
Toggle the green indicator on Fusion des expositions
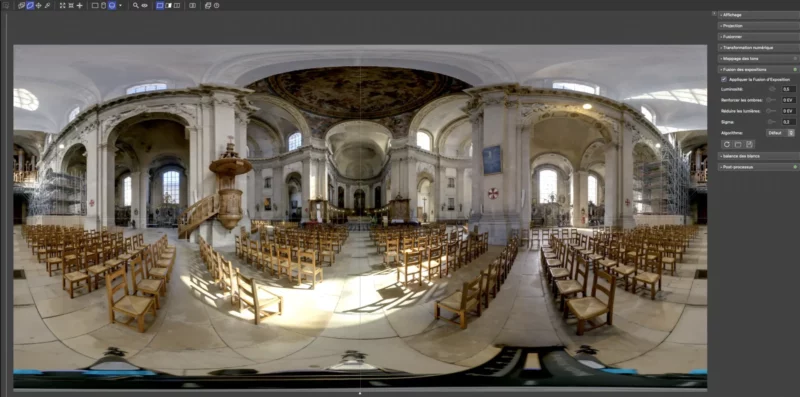(x=795, y=69)
